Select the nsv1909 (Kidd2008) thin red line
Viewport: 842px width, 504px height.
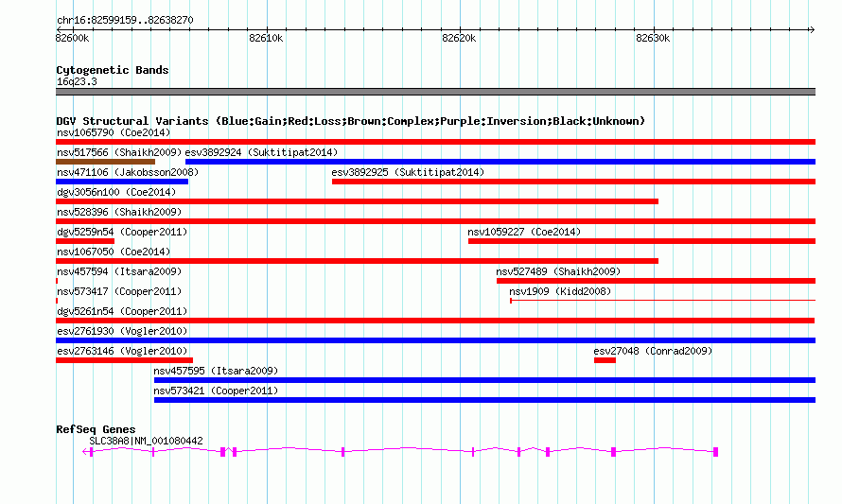click(662, 301)
